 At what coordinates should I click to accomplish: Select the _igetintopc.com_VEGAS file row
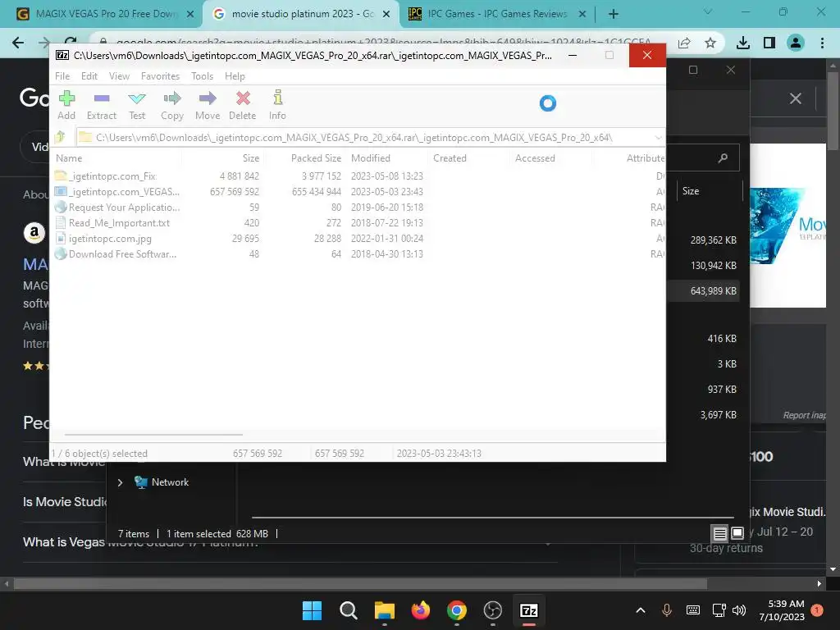pyautogui.click(x=359, y=191)
